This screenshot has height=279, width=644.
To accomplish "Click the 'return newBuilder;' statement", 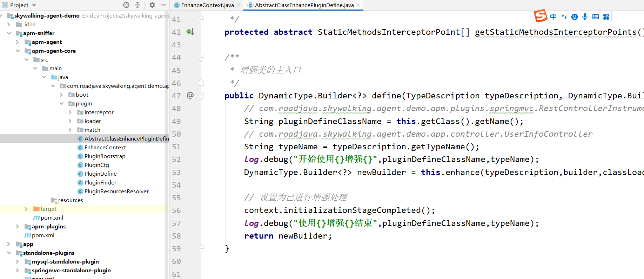I will 288,236.
